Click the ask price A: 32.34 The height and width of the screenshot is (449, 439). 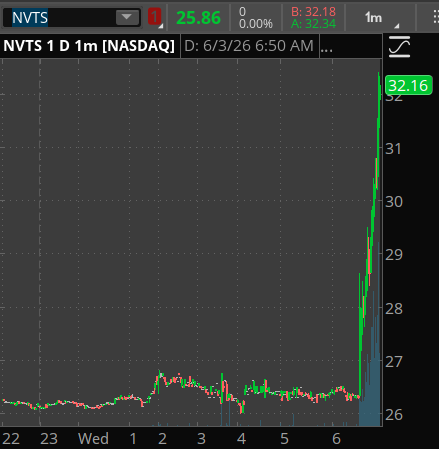313,24
